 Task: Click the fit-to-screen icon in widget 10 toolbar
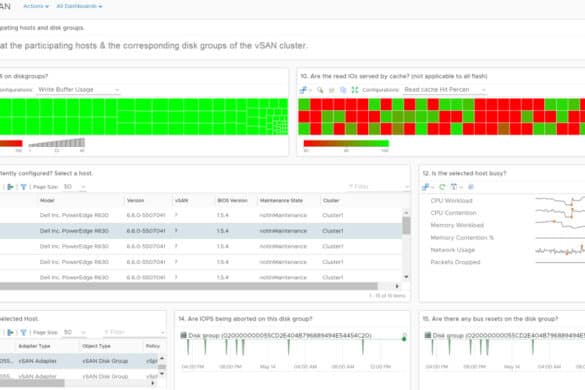click(355, 90)
